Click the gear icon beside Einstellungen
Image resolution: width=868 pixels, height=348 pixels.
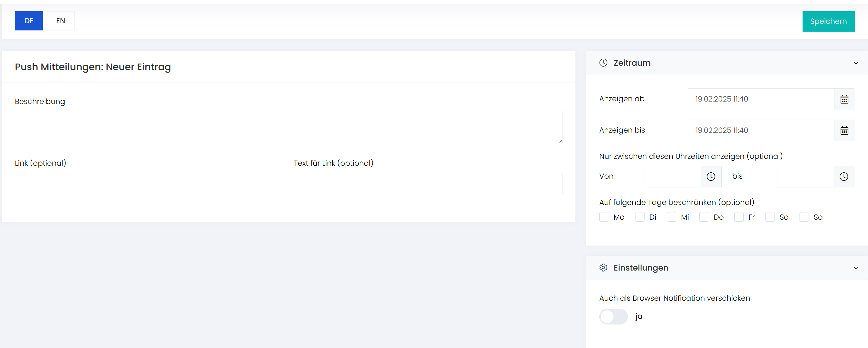(x=603, y=268)
